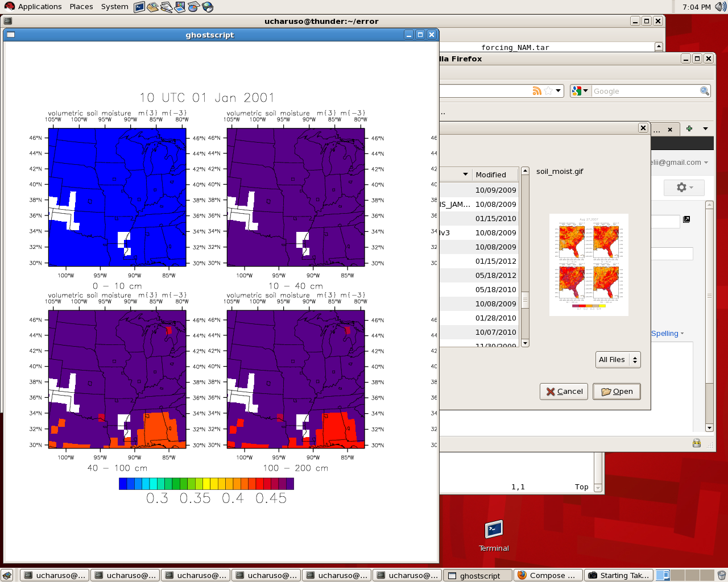Click the soil_moist.gif preview thumbnail
Viewport: 728px width, 582px height.
coord(589,264)
